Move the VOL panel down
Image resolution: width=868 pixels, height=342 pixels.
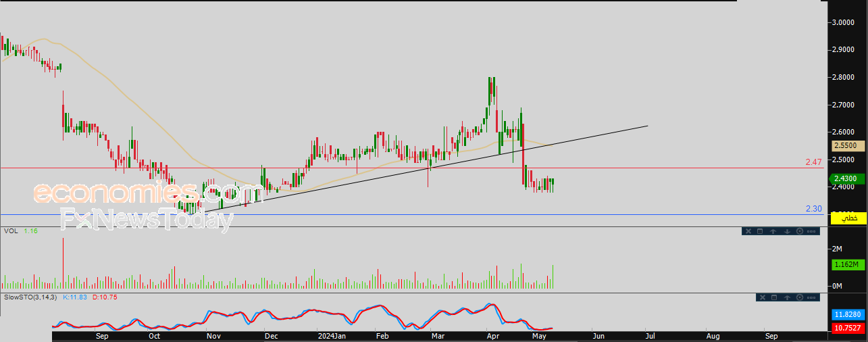click(787, 231)
